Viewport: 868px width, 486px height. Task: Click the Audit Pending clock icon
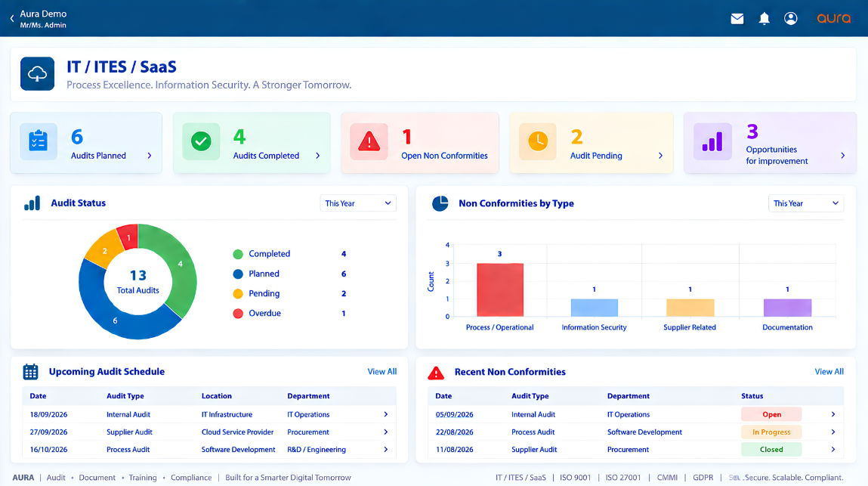pyautogui.click(x=538, y=142)
